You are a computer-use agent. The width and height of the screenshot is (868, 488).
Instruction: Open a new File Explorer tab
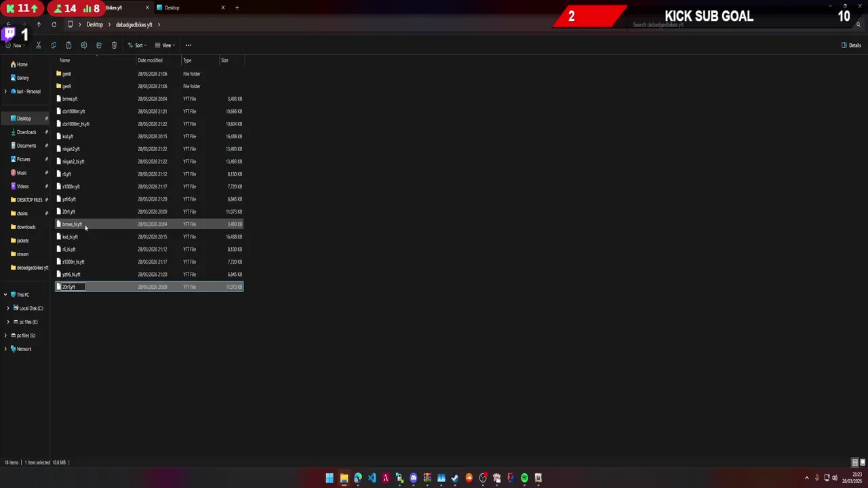point(237,8)
